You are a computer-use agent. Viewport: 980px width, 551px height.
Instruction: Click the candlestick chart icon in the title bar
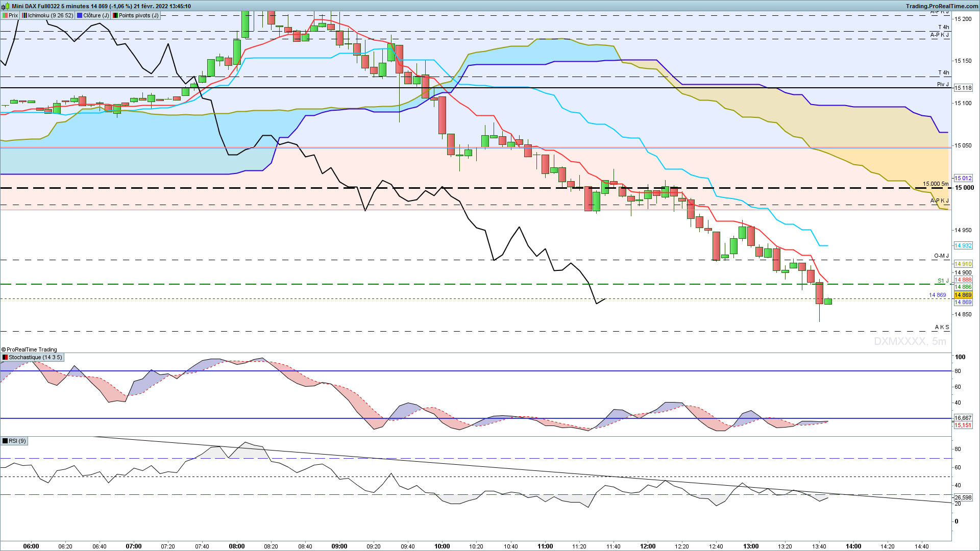point(6,6)
